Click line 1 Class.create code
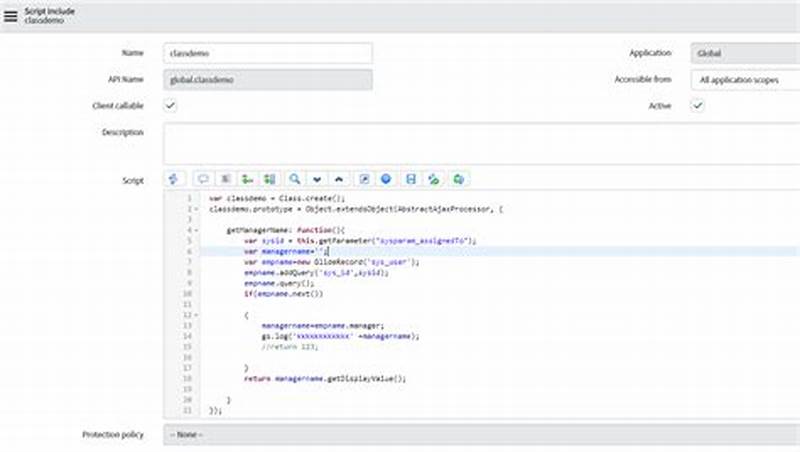 tap(277, 198)
